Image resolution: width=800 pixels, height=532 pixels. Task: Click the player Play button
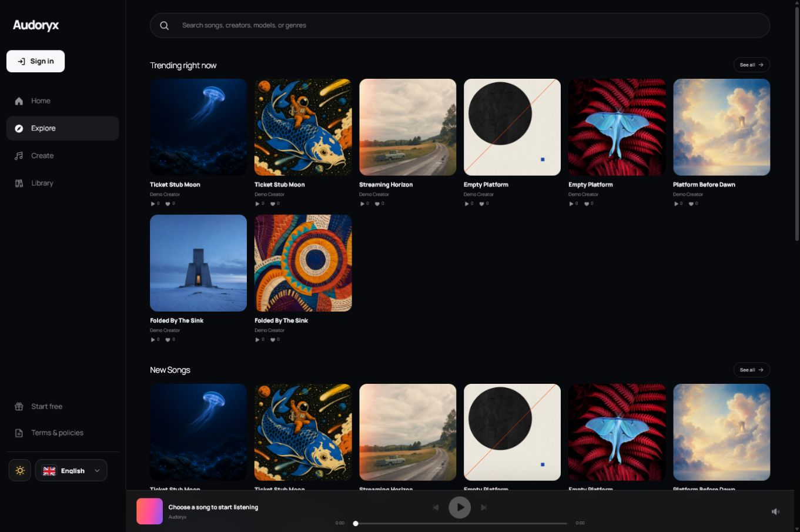460,507
